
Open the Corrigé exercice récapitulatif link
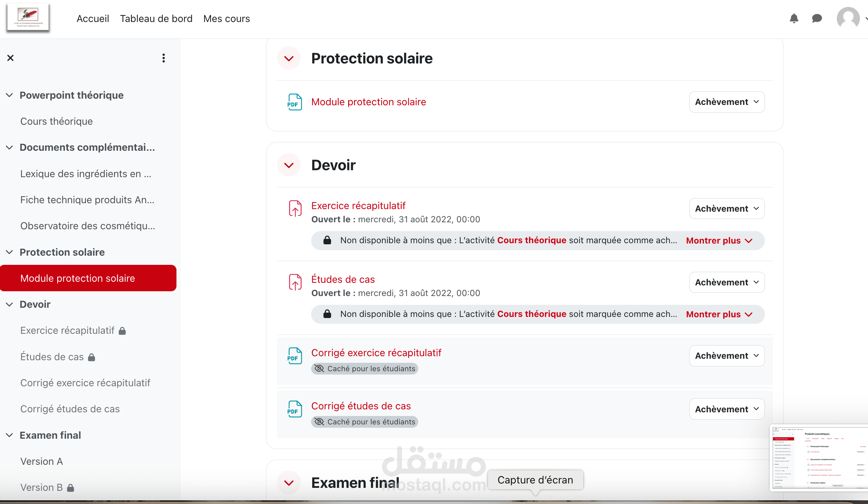(376, 353)
